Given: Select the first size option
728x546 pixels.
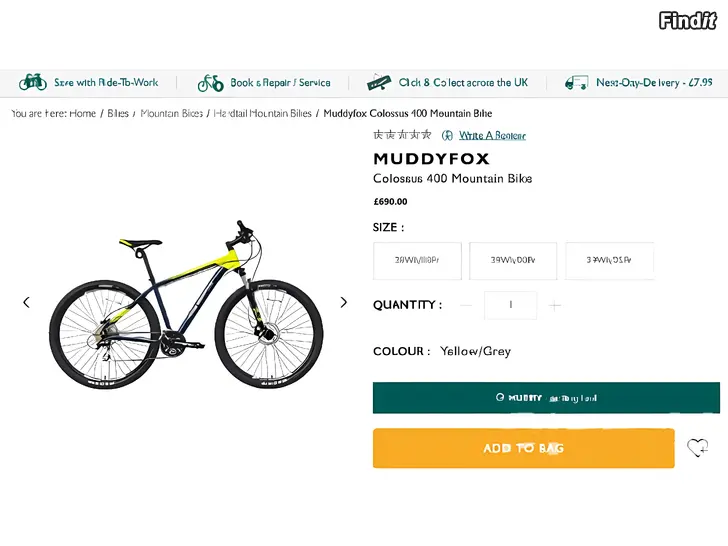Looking at the screenshot, I should pyautogui.click(x=417, y=260).
